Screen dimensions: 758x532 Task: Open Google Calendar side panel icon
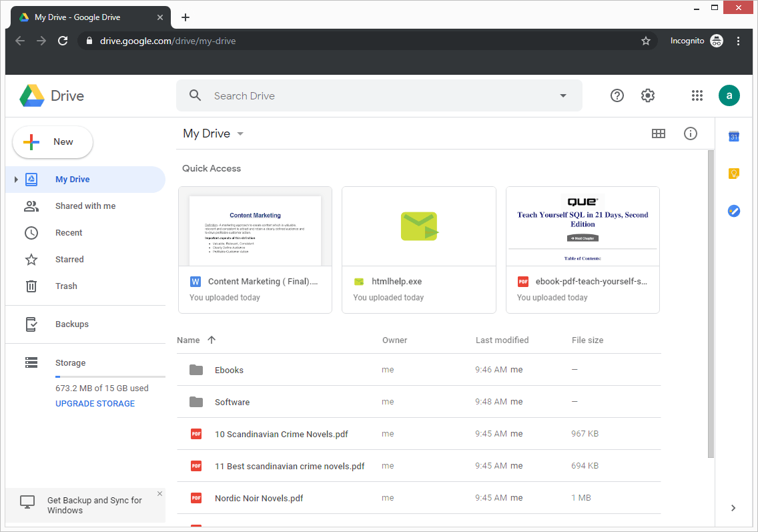point(734,136)
